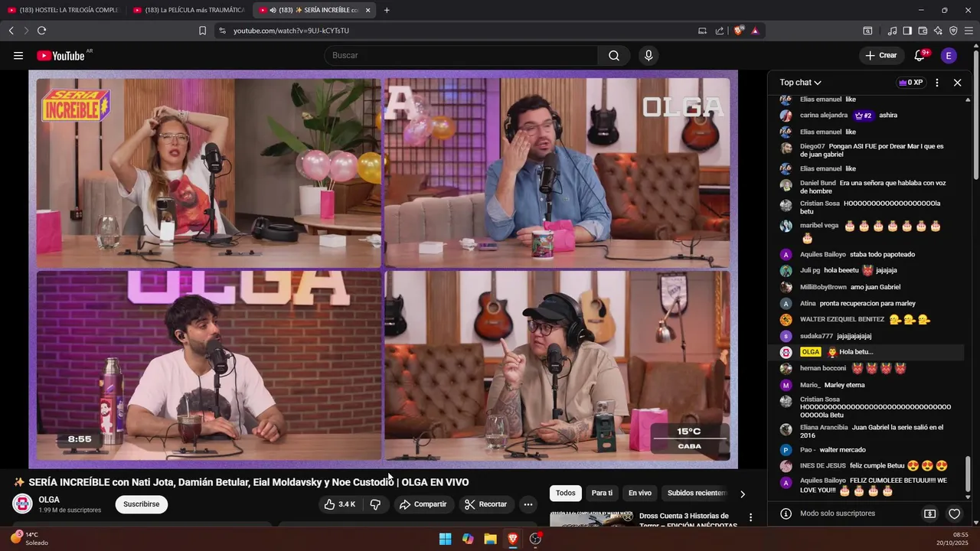This screenshot has height=551, width=980.
Task: Open Brave Shields lion icon
Action: click(x=738, y=31)
